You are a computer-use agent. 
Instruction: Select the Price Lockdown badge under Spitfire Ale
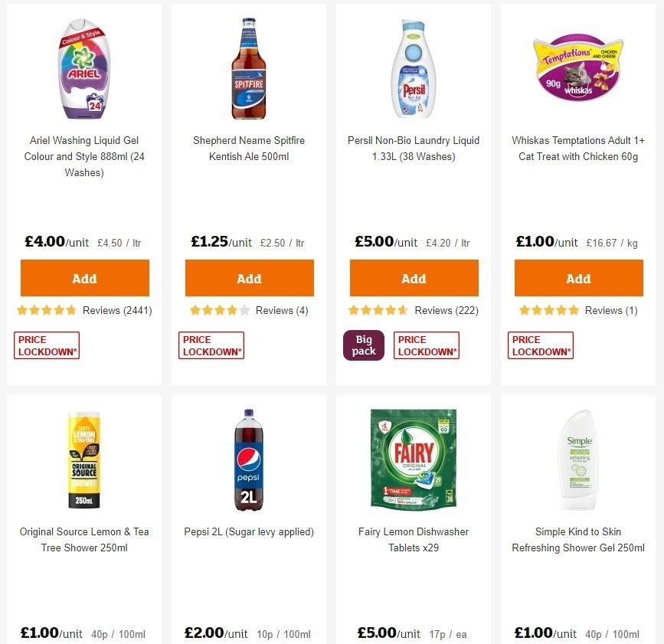pos(211,345)
